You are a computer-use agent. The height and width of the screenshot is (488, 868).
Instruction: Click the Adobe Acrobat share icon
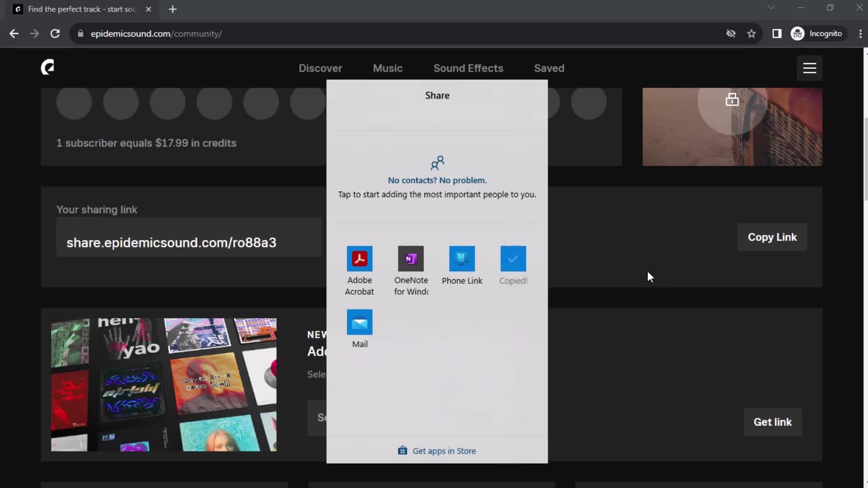tap(359, 258)
